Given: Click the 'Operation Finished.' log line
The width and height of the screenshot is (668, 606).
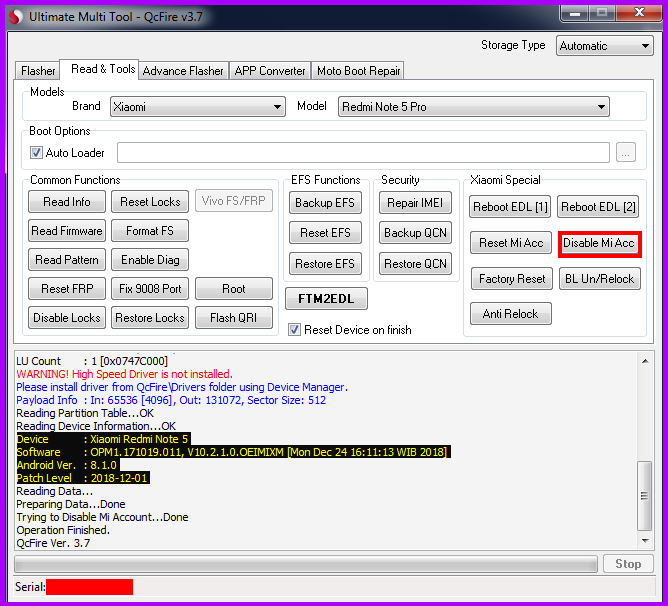Looking at the screenshot, I should click(63, 530).
